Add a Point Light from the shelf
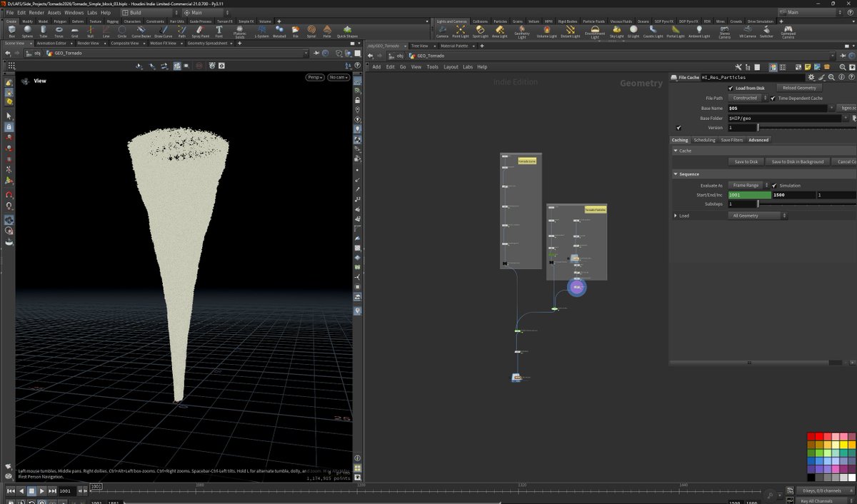The height and width of the screenshot is (504, 857). coord(461,31)
